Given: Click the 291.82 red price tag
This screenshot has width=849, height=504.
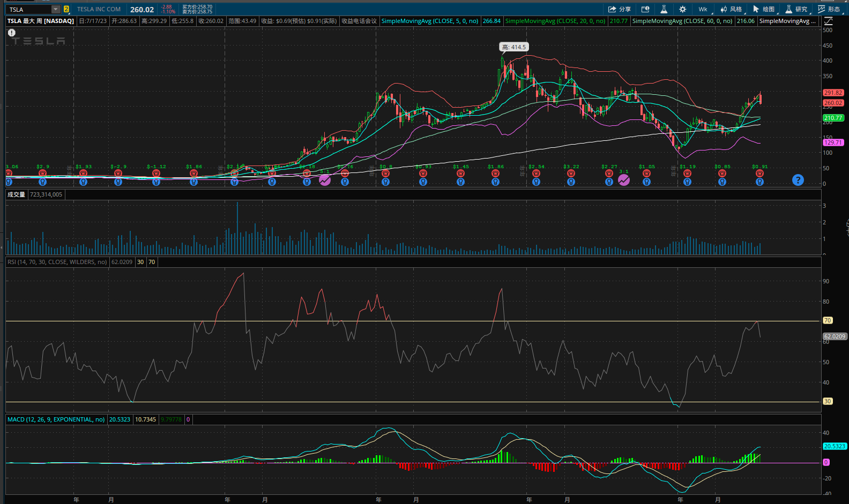Looking at the screenshot, I should point(833,93).
